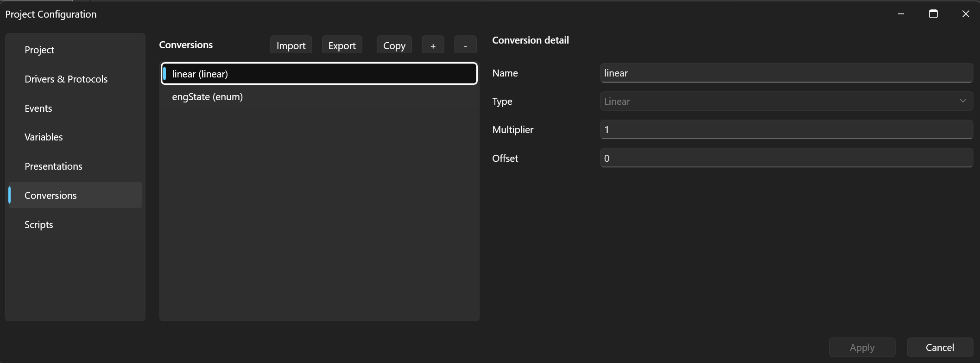The image size is (980, 363).
Task: Focus the Name field containing linear
Action: click(786, 73)
